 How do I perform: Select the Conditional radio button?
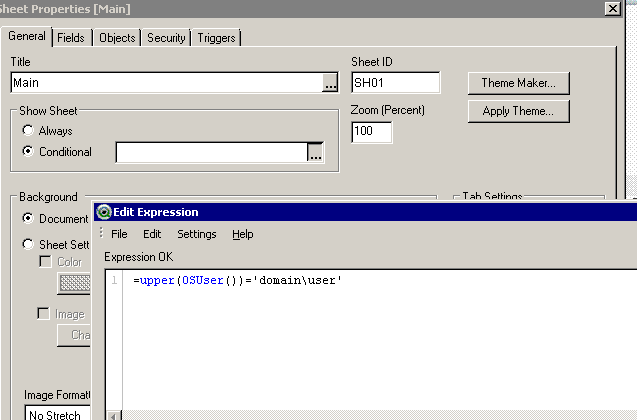click(28, 151)
